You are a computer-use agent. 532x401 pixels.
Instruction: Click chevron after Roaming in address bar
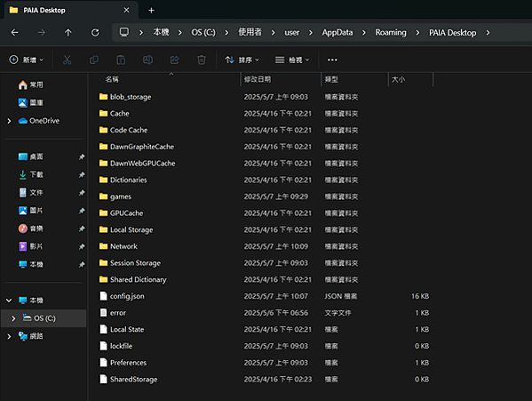click(x=417, y=33)
